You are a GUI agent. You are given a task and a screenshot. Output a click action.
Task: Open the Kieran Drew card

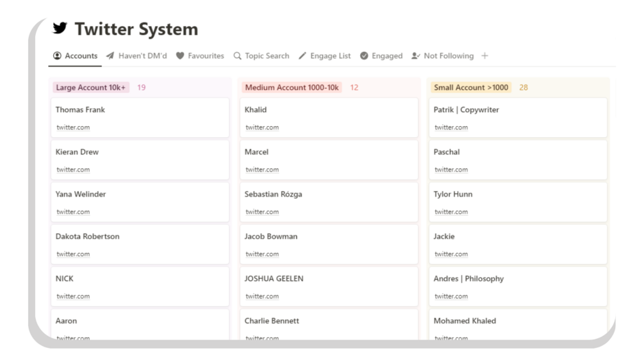pyautogui.click(x=140, y=160)
